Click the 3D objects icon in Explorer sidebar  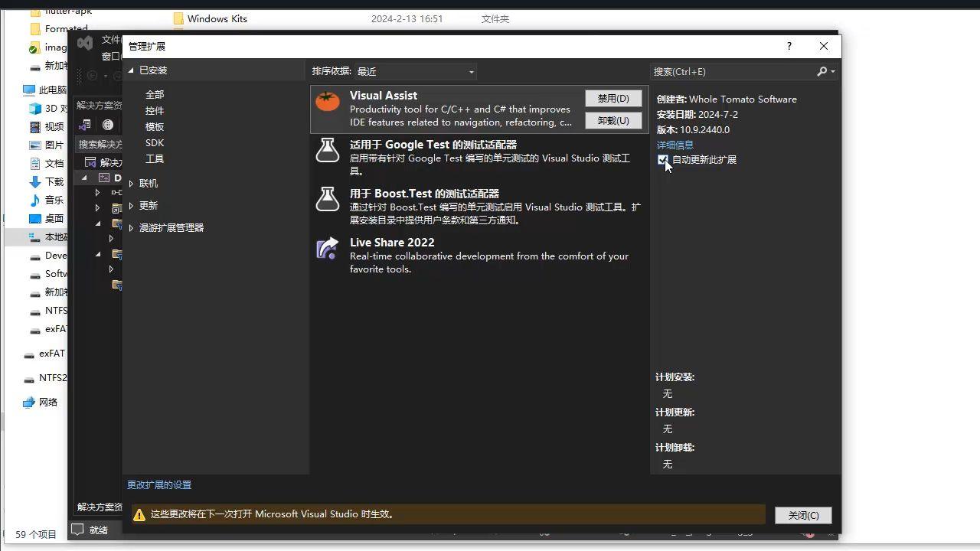pyautogui.click(x=34, y=108)
